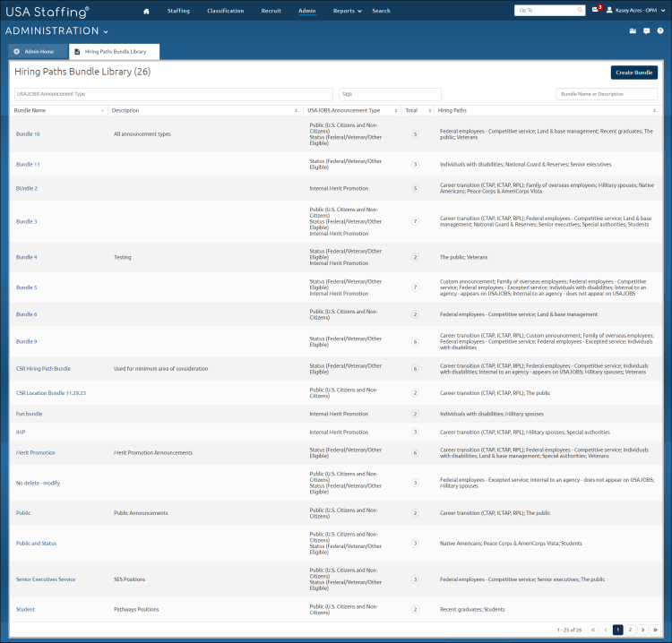Click 'Used for minimum area of consideration' text
This screenshot has height=643, width=672.
[x=160, y=369]
